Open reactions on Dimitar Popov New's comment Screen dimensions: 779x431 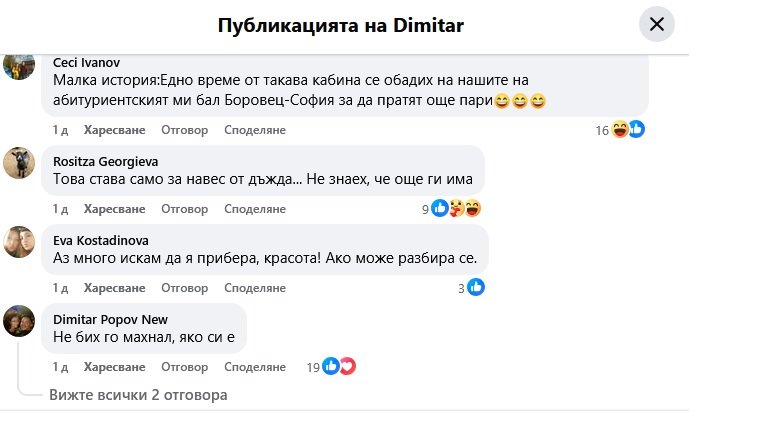[x=339, y=367]
